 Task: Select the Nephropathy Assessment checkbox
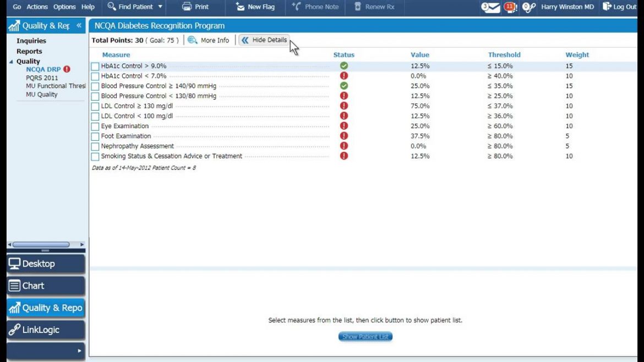click(x=95, y=146)
